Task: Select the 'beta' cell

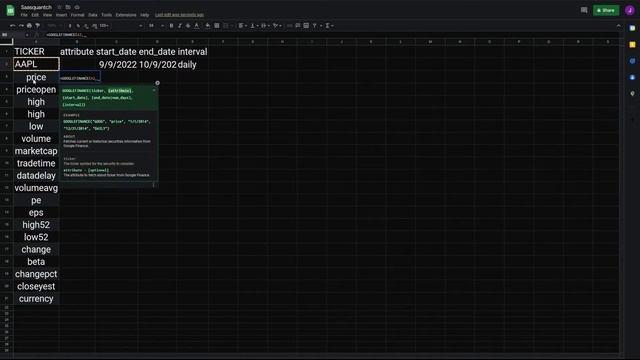Action: (36, 262)
